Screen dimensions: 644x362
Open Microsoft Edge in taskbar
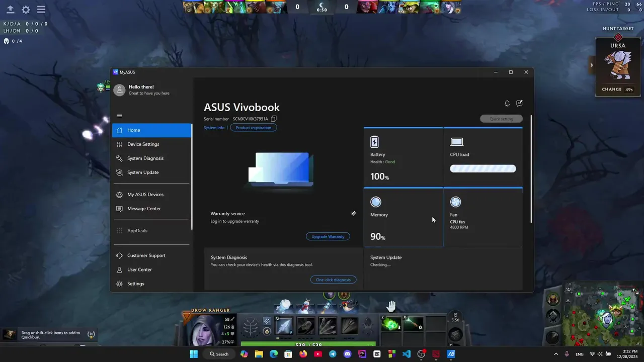click(273, 354)
